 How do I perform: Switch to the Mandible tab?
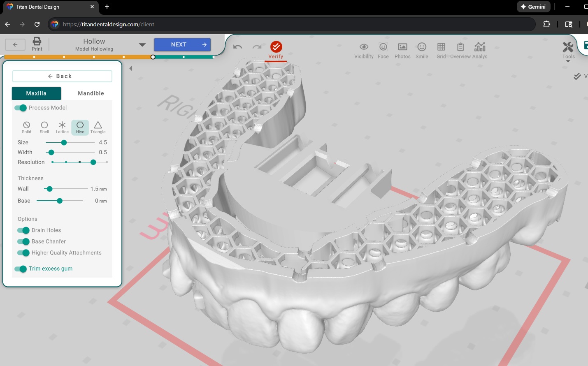point(91,93)
